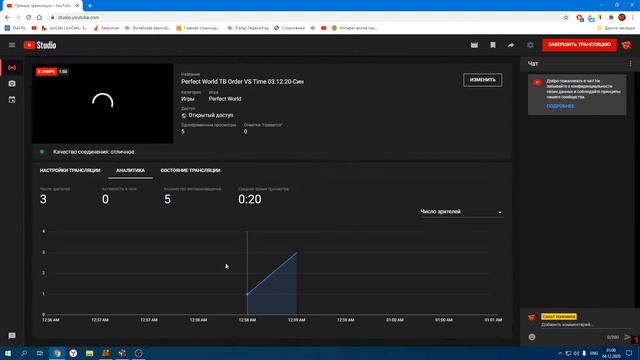Open the Webcam sidebar camera icon
640x360 pixels.
coord(12,83)
